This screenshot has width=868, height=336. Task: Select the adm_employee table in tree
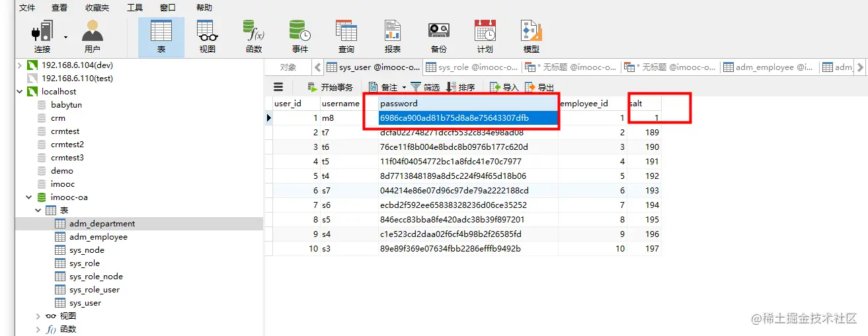coord(99,237)
